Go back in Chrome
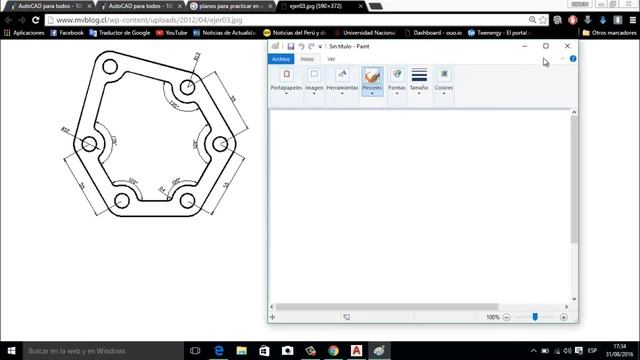 pyautogui.click(x=8, y=20)
